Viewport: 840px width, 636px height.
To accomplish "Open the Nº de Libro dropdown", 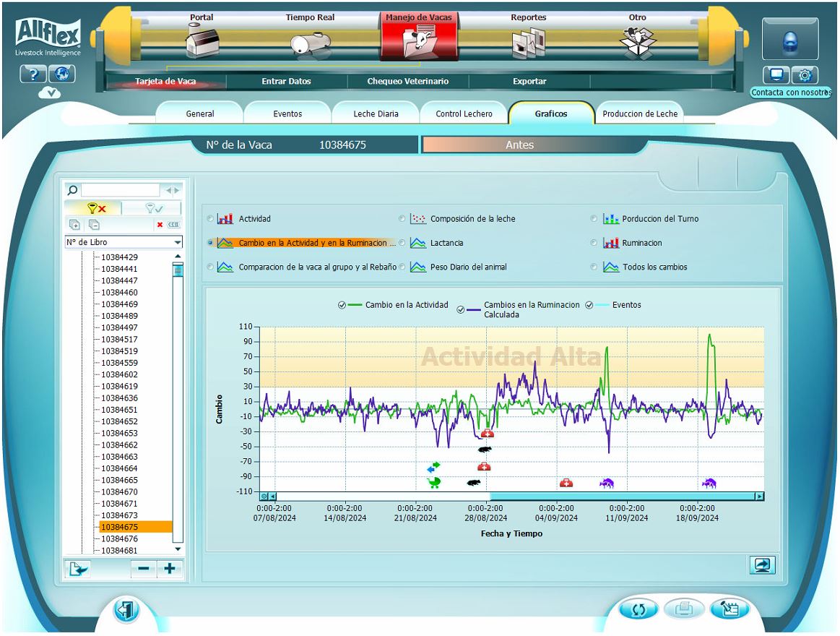I will (x=124, y=242).
